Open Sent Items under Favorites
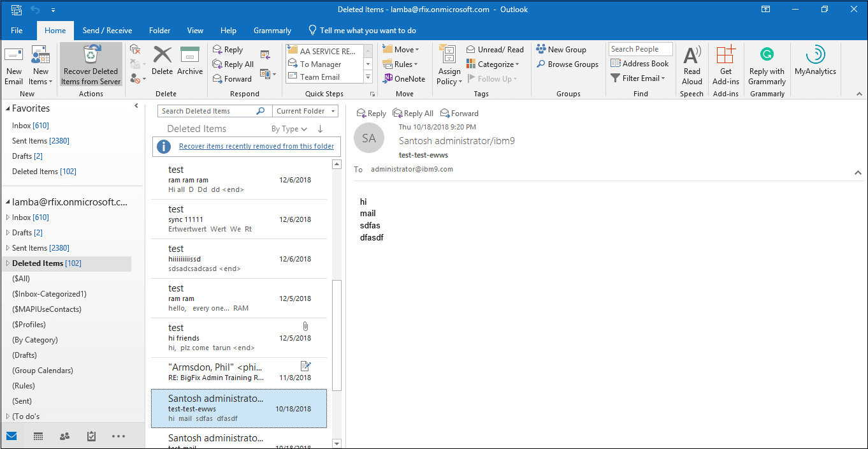868x449 pixels. tap(41, 141)
